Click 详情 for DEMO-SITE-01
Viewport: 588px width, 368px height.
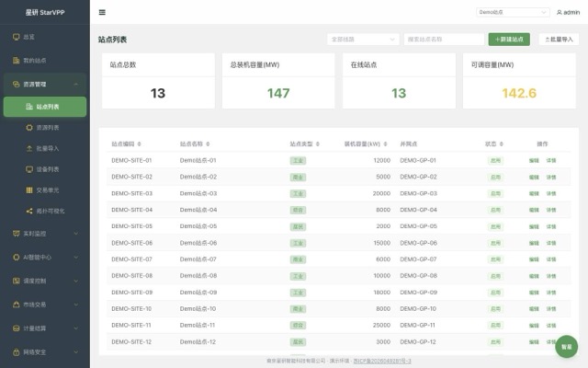[551, 160]
